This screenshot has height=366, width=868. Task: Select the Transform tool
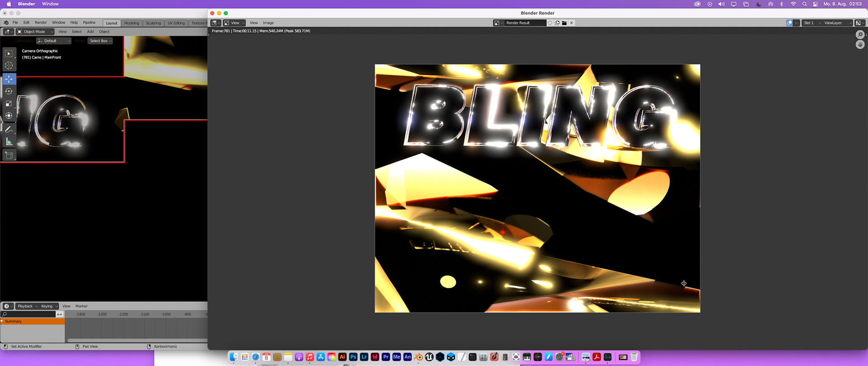[x=9, y=116]
